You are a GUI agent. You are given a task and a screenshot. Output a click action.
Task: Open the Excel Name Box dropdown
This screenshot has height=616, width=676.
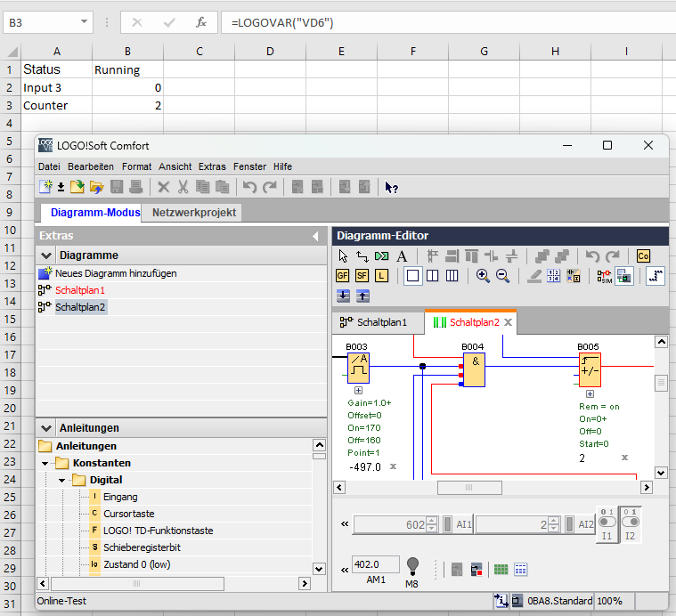[85, 22]
